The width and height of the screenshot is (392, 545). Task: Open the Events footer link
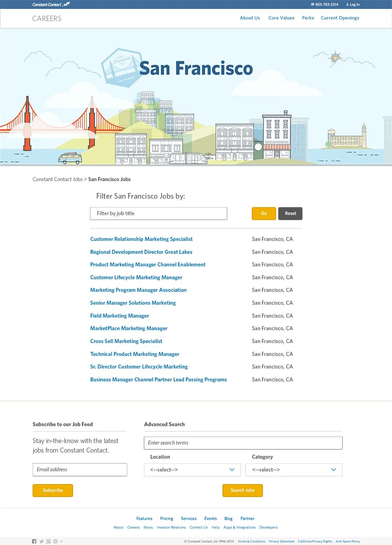pyautogui.click(x=211, y=518)
